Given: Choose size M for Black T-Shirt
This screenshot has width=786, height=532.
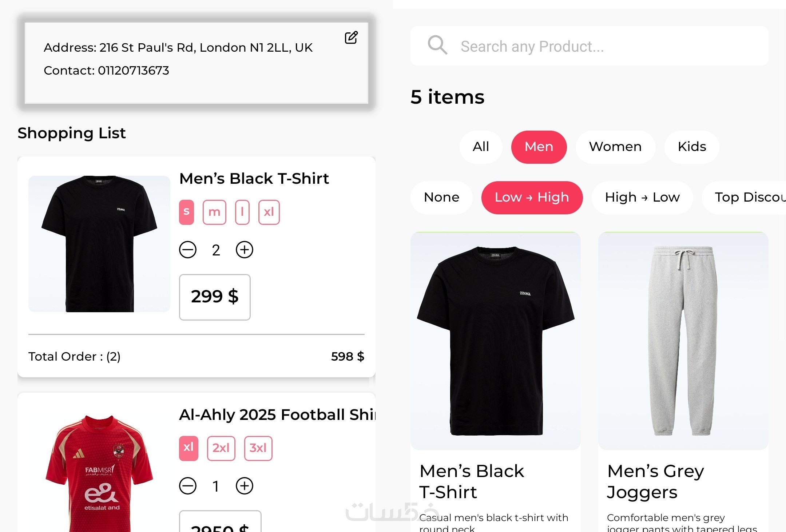Looking at the screenshot, I should (214, 212).
